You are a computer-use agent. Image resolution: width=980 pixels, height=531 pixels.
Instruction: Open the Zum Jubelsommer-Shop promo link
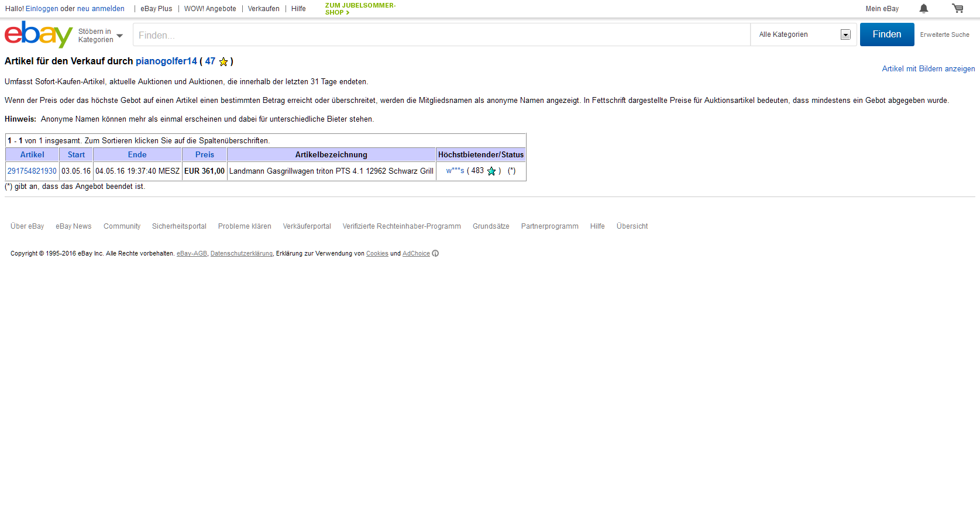[360, 9]
